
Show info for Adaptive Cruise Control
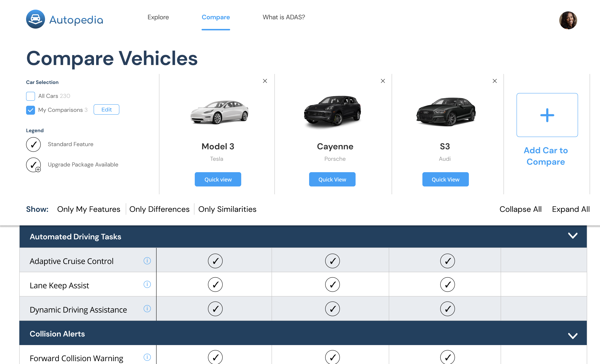pyautogui.click(x=147, y=261)
